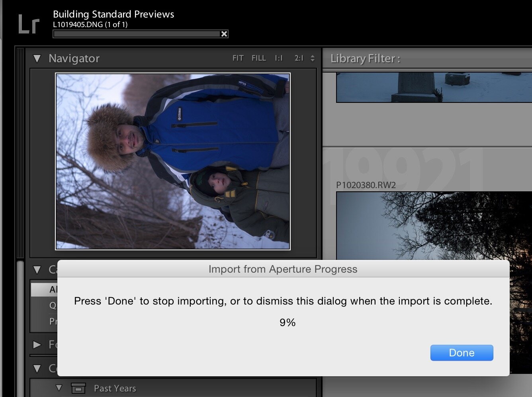This screenshot has width=532, height=397.
Task: Select the snowy gravestone thumbnail in grid
Action: click(434, 87)
